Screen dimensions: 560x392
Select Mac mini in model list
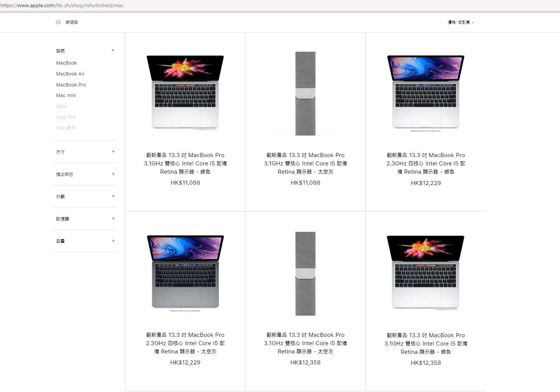[x=66, y=95]
